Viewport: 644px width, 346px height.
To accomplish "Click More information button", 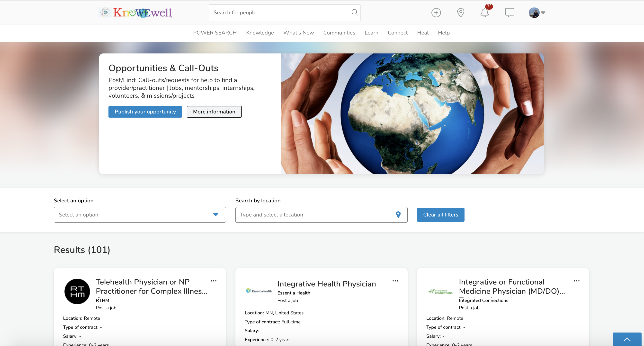I will point(214,112).
